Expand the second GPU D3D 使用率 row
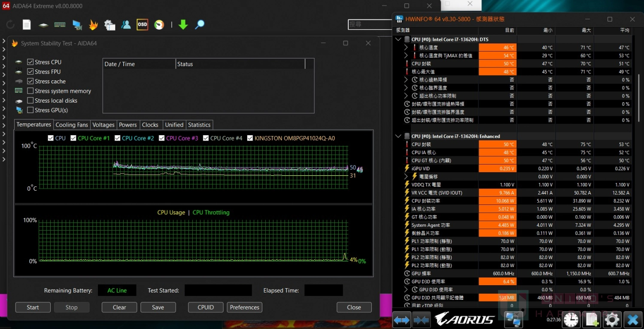The width and height of the screenshot is (644, 329). tap(406, 289)
